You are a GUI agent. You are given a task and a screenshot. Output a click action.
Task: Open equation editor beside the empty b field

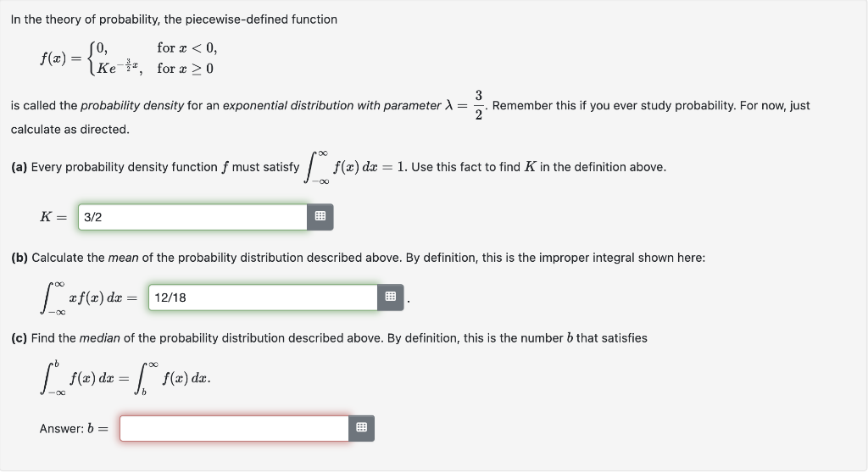coord(362,428)
